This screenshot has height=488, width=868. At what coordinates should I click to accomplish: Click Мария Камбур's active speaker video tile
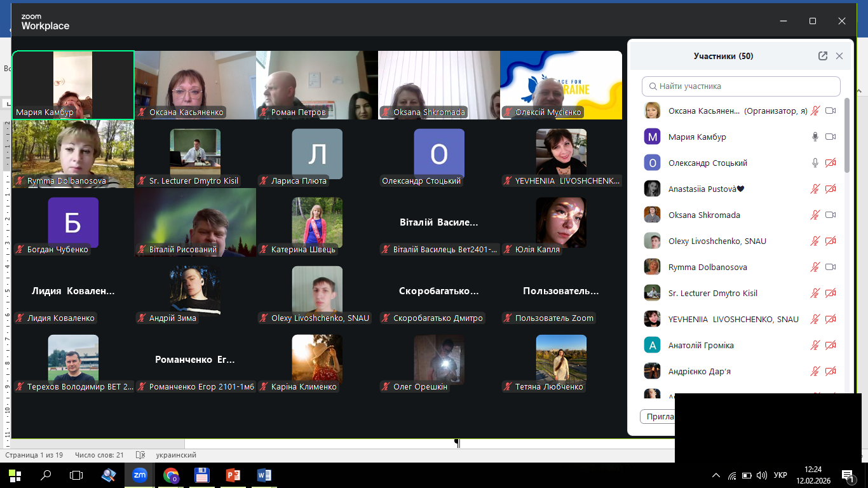click(x=73, y=85)
